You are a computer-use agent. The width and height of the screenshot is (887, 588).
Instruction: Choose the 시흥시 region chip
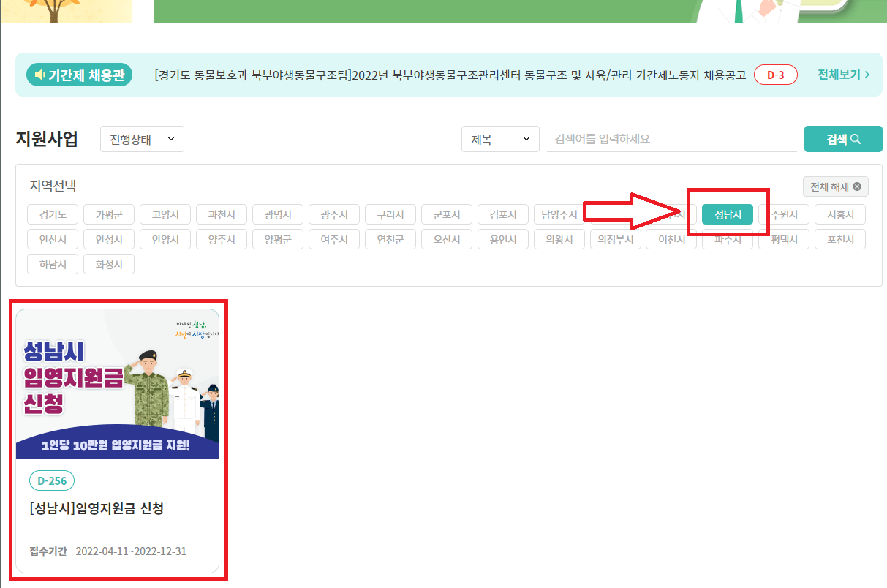840,214
